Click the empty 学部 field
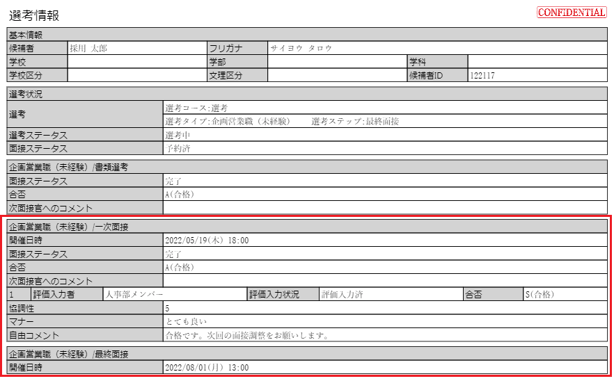 tap(337, 61)
